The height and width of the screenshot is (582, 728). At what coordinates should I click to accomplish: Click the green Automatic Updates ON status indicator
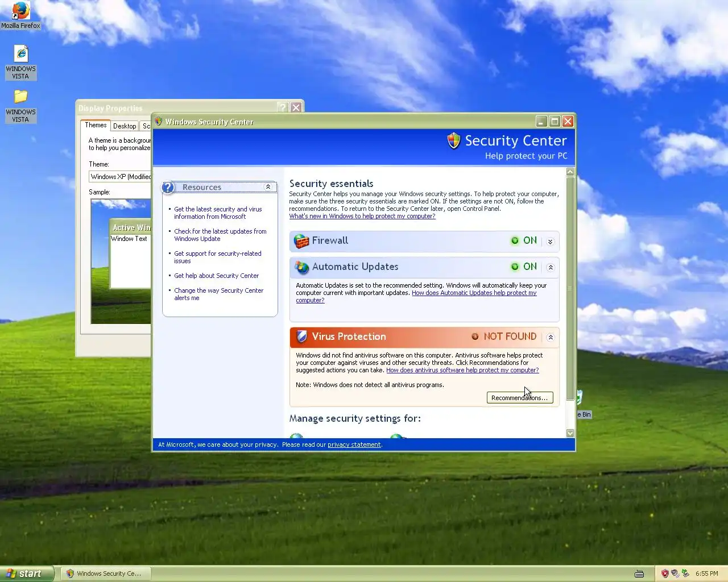pyautogui.click(x=524, y=267)
